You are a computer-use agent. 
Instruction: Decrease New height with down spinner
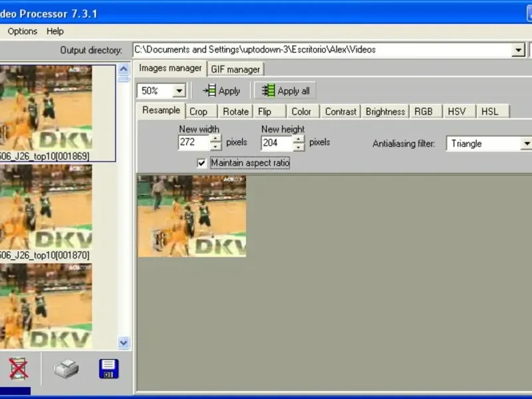tap(299, 147)
